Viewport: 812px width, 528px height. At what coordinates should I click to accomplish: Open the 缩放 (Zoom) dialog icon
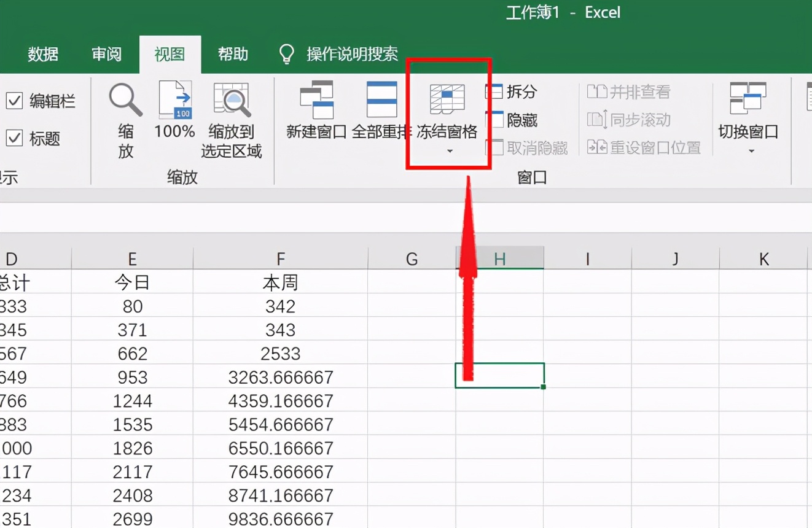125,100
